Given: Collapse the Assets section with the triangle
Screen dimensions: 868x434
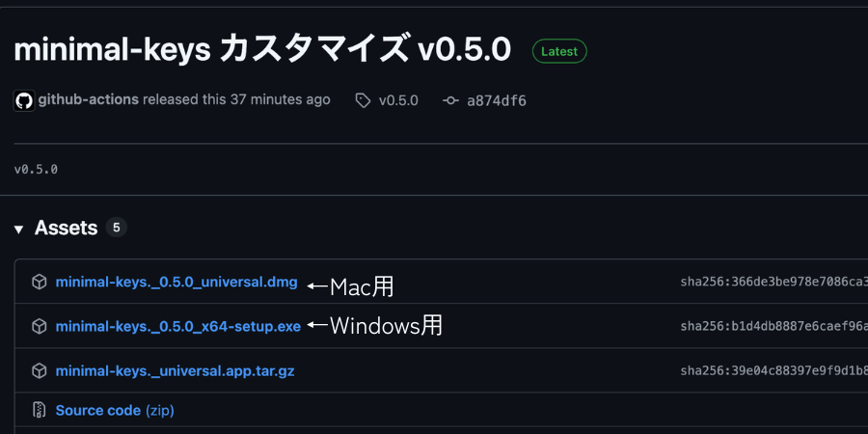Looking at the screenshot, I should coord(19,230).
